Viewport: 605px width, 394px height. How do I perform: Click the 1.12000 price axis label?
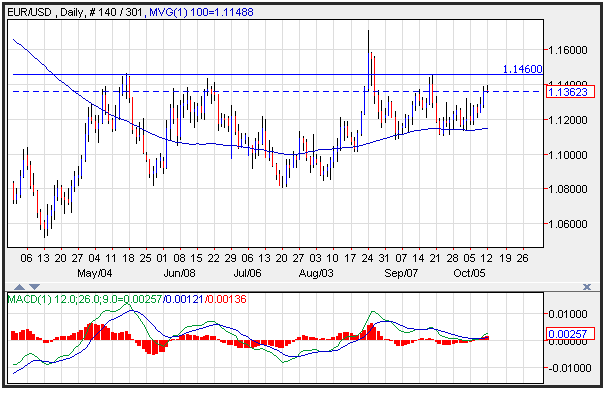[x=568, y=120]
